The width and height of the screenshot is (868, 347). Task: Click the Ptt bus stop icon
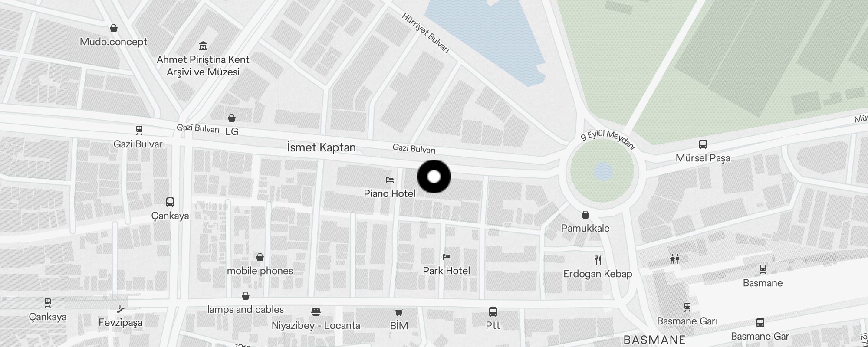(493, 311)
